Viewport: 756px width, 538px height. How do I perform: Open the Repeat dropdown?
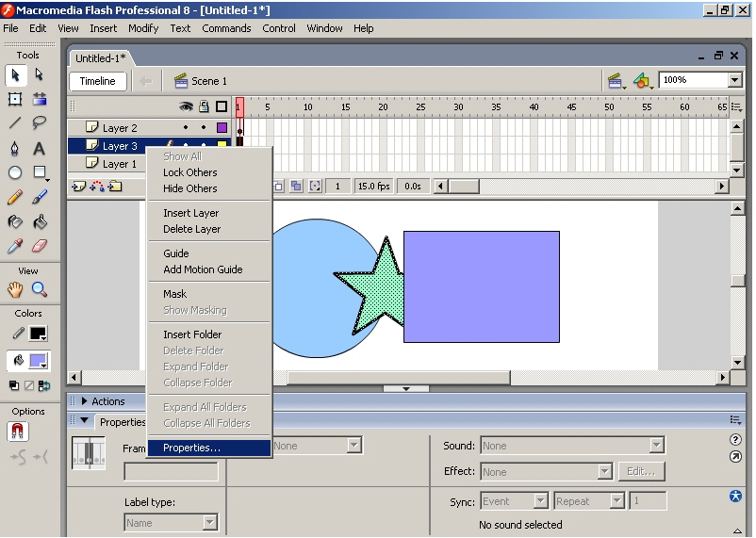(616, 501)
